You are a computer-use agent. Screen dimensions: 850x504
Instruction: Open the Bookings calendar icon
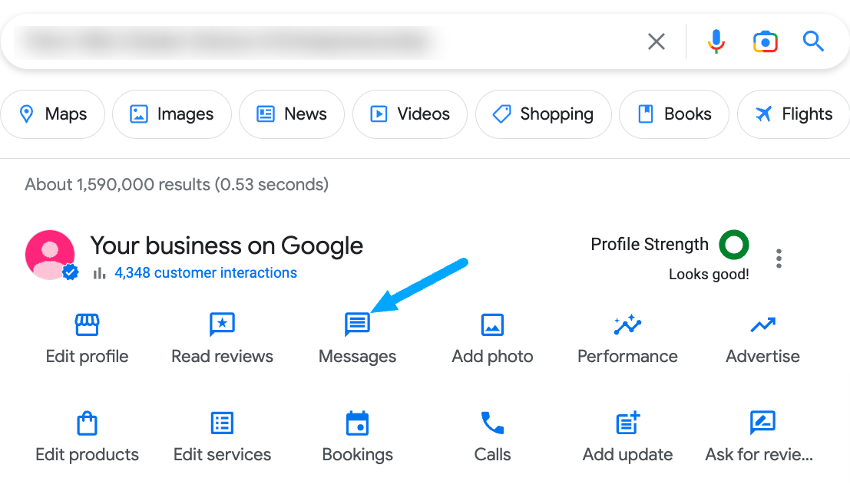pos(357,423)
